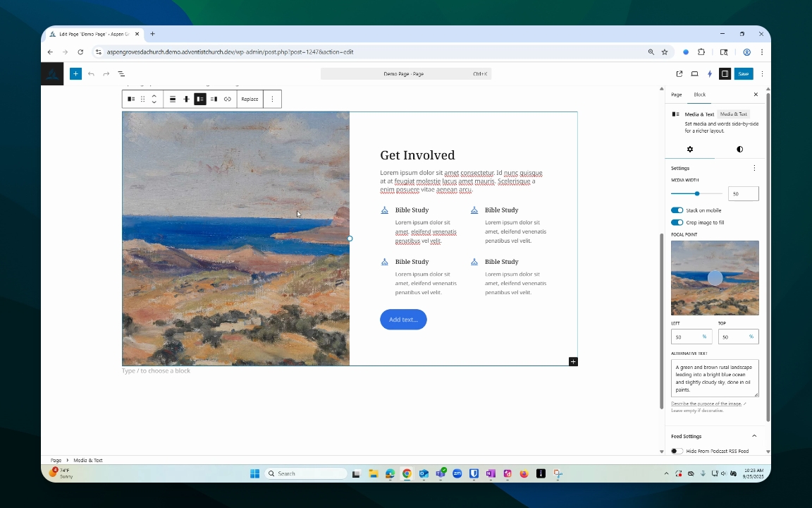Click the blue lightning bolt icon

click(x=710, y=73)
